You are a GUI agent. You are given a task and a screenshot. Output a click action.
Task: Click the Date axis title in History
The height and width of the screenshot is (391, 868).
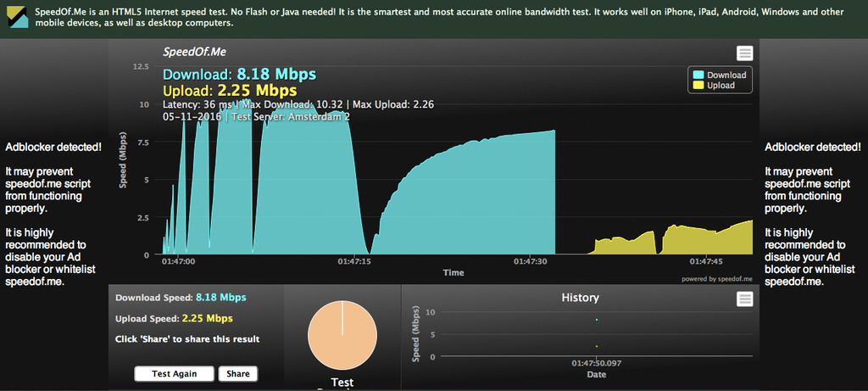click(596, 374)
